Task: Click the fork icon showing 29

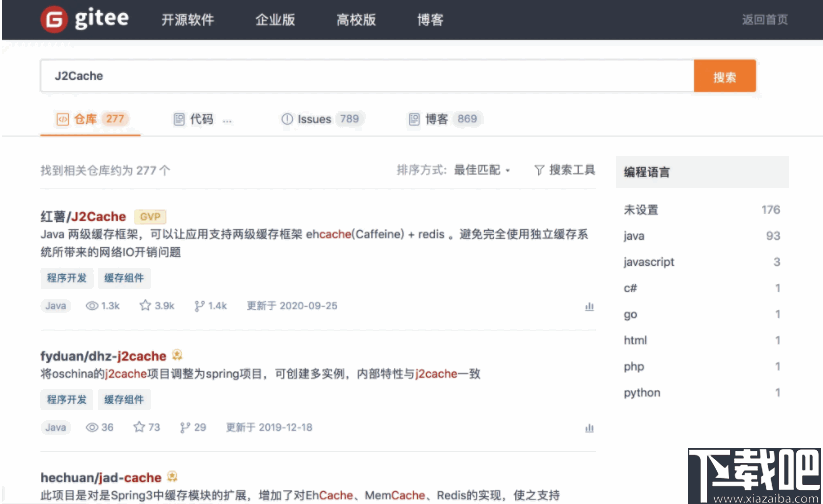Action: point(185,427)
